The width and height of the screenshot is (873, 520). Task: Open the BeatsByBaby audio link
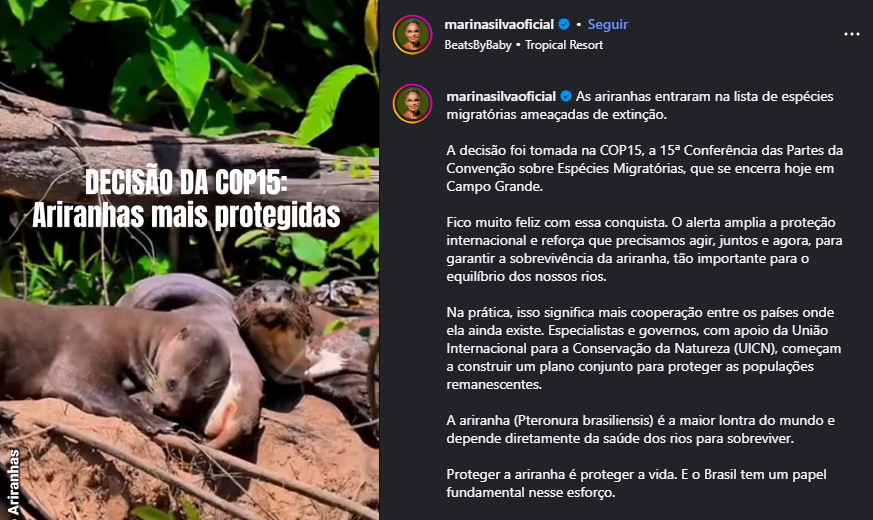pyautogui.click(x=478, y=45)
